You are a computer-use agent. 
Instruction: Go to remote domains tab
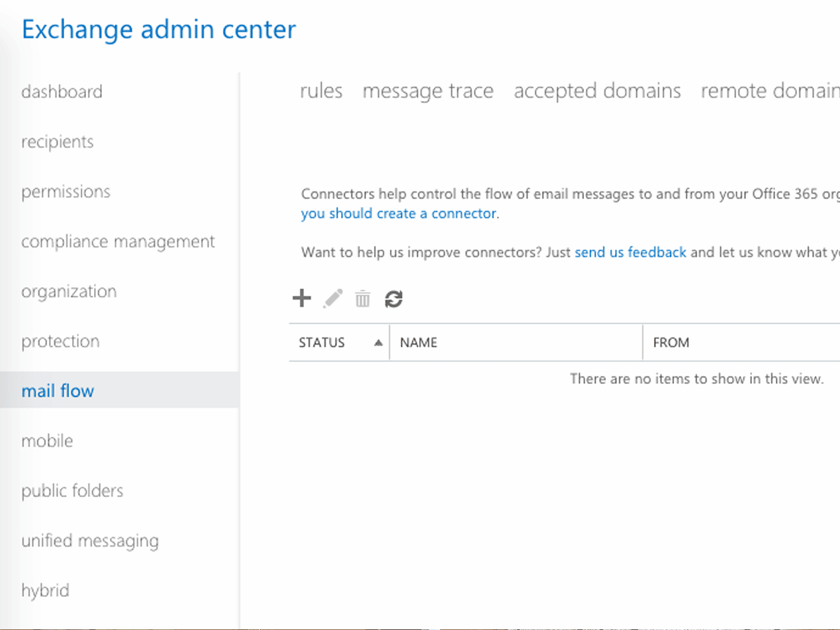[x=769, y=91]
